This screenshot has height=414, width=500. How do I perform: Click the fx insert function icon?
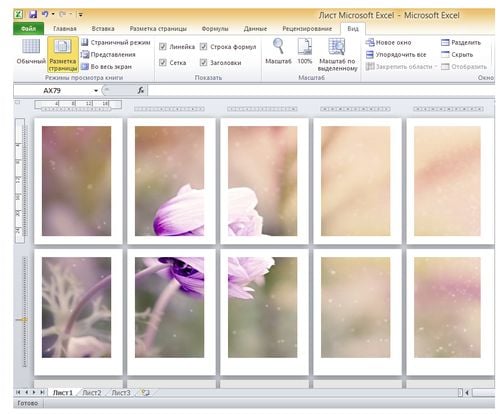[x=141, y=90]
